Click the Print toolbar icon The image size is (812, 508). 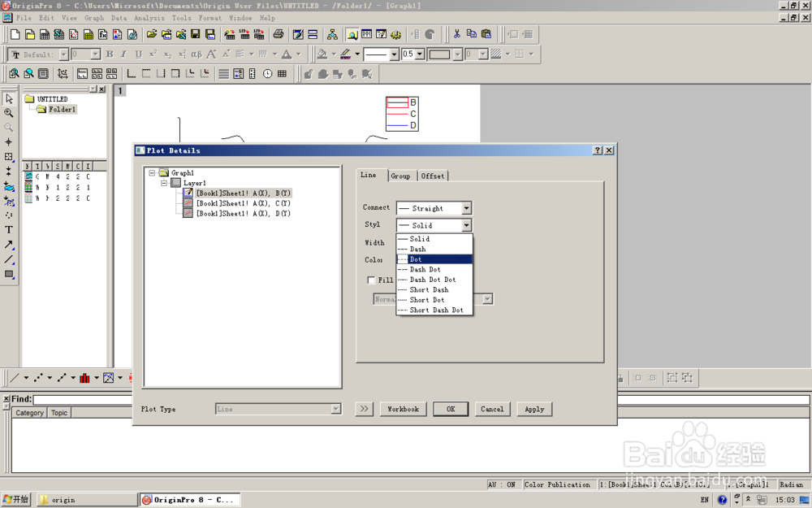coord(279,35)
